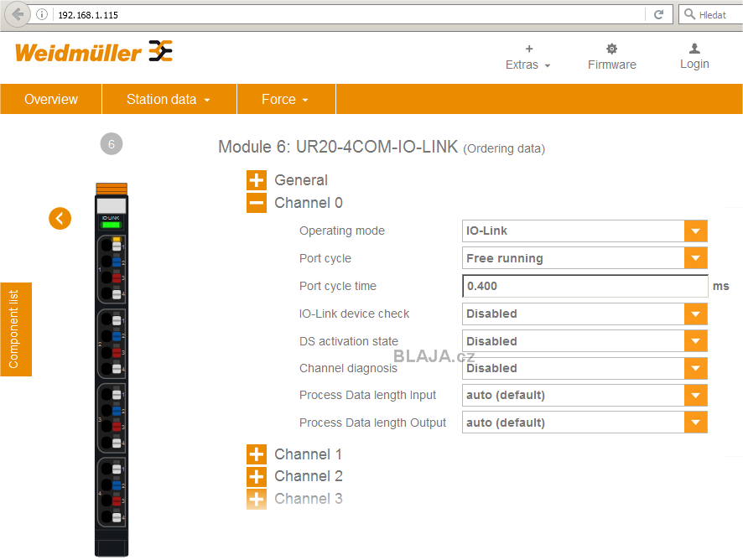Open the Force menu
743x560 pixels.
[x=286, y=99]
